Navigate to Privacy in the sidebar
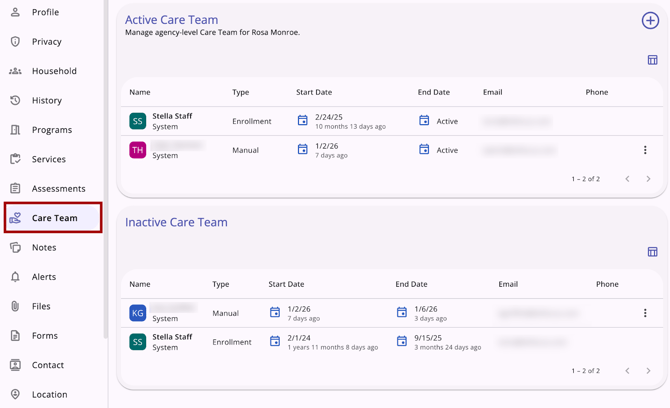Image resolution: width=670 pixels, height=408 pixels. click(46, 42)
